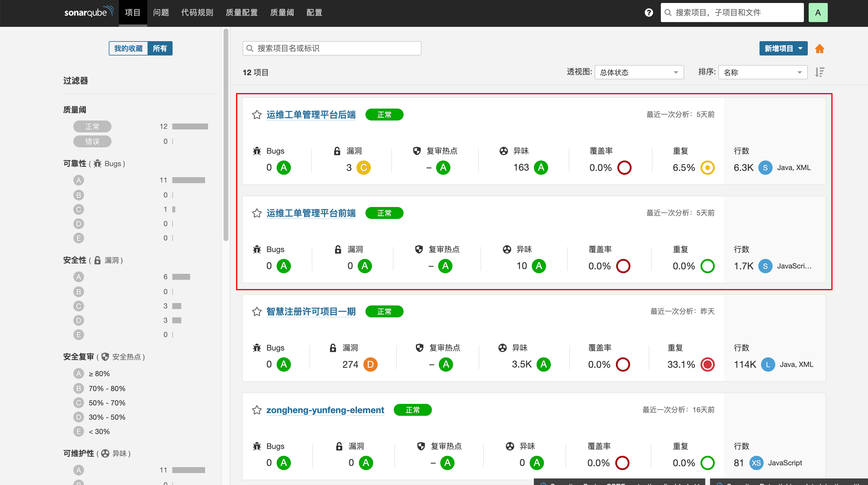Star the 智慧注册许可项目一期 project
Screen dimensions: 868x485
coord(257,311)
